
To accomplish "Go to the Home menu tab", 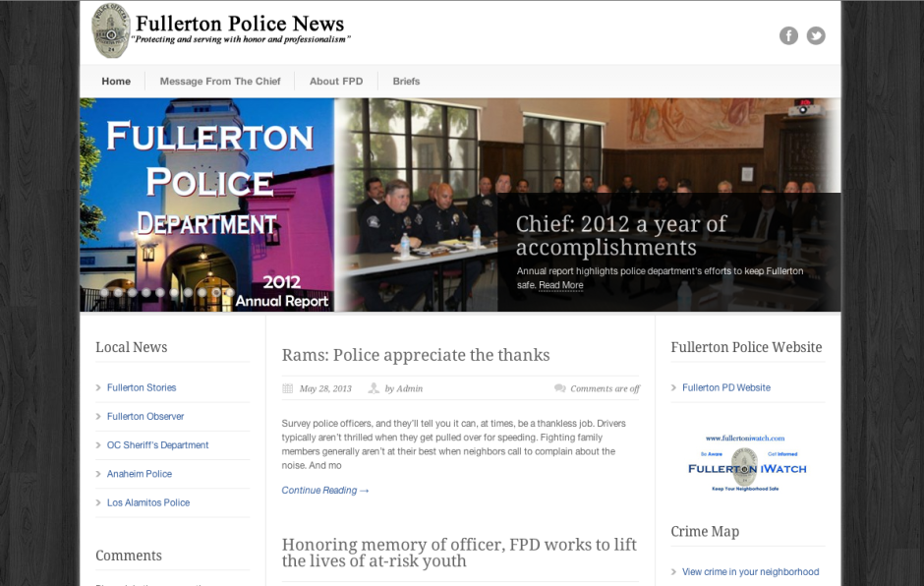I will click(116, 82).
